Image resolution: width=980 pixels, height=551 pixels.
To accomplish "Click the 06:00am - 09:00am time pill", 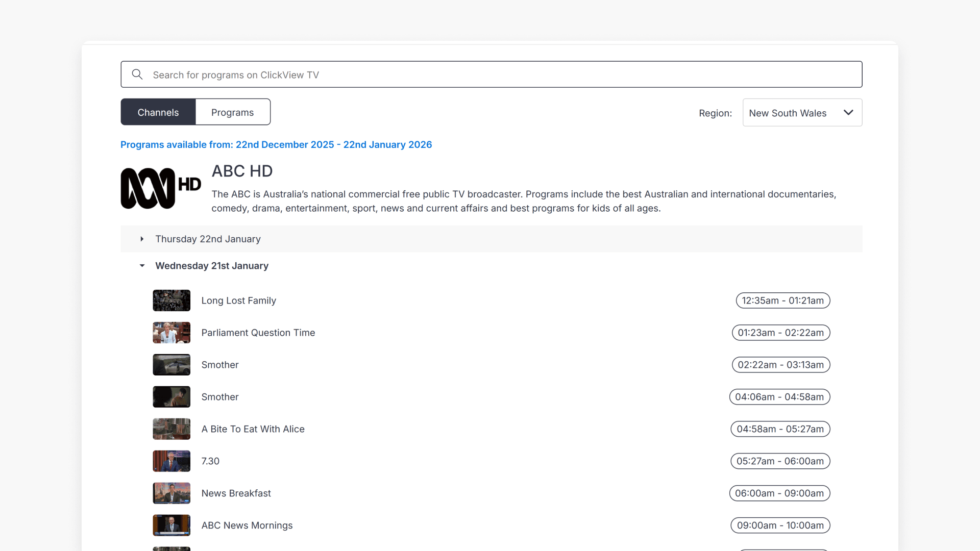I will point(779,493).
